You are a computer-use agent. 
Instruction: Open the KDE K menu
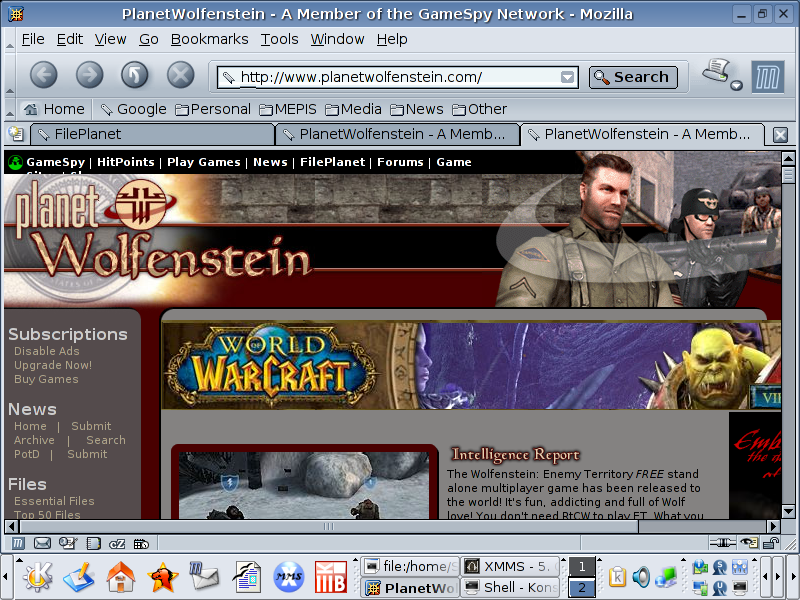click(37, 577)
